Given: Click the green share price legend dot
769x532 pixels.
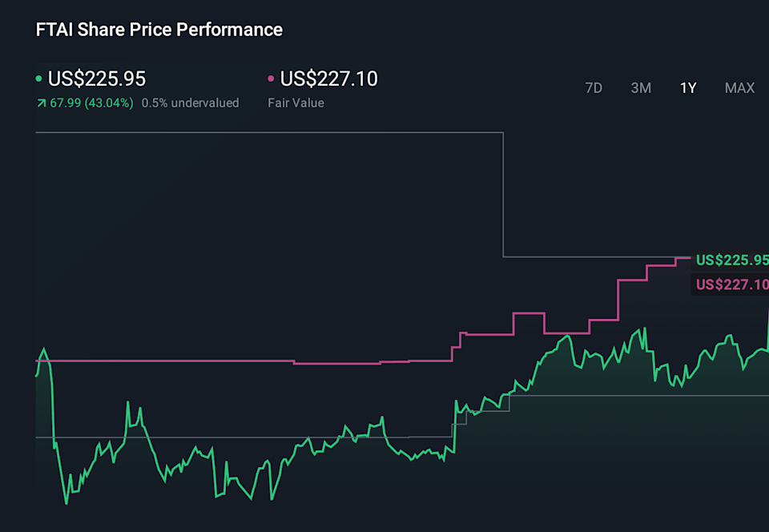Looking at the screenshot, I should [38, 78].
